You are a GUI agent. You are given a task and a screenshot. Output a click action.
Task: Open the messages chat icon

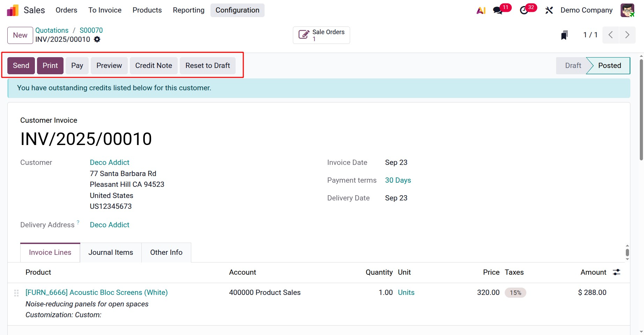(x=498, y=10)
